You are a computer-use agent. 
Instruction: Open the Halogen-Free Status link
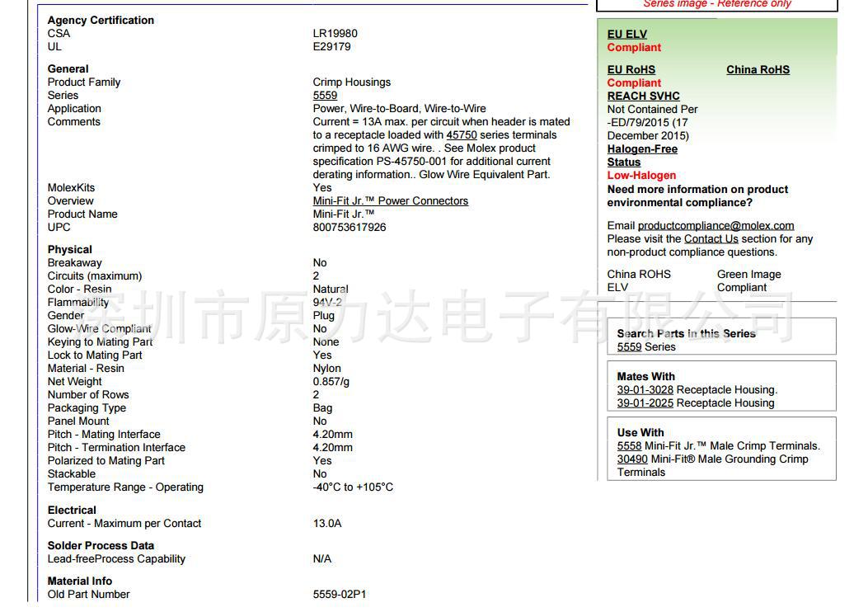tap(642, 156)
